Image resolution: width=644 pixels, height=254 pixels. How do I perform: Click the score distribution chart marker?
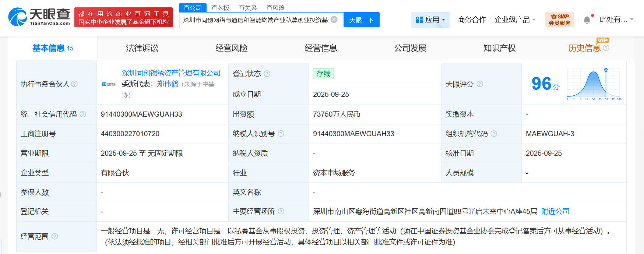coord(606,70)
